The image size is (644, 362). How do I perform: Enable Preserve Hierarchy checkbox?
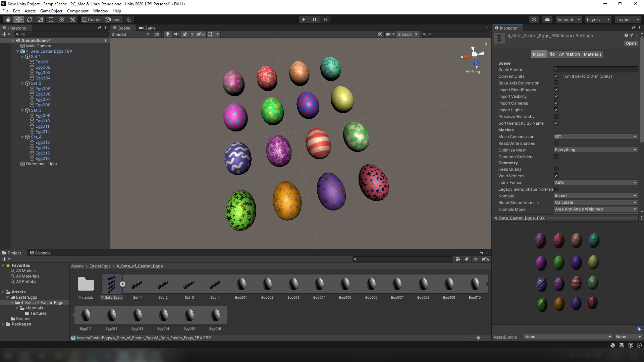[556, 117]
